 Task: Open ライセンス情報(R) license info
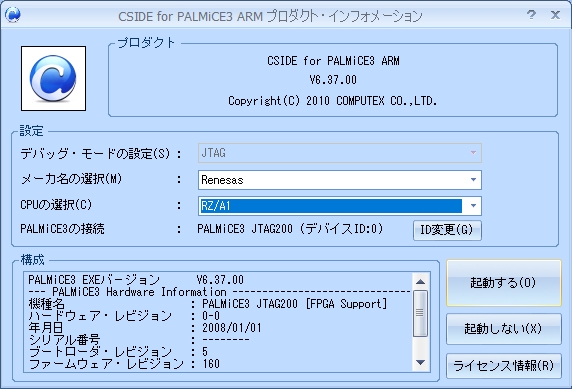coord(503,365)
